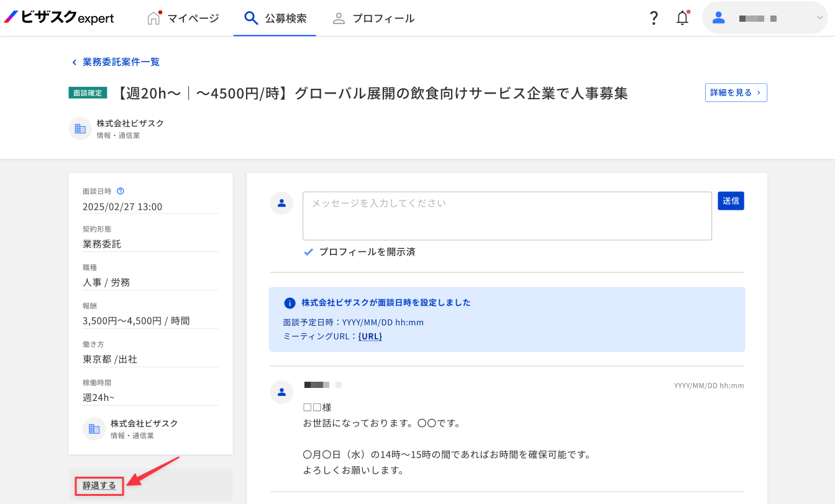Click the 面談日時 help info icon
Image resolution: width=835 pixels, height=504 pixels.
[x=121, y=191]
